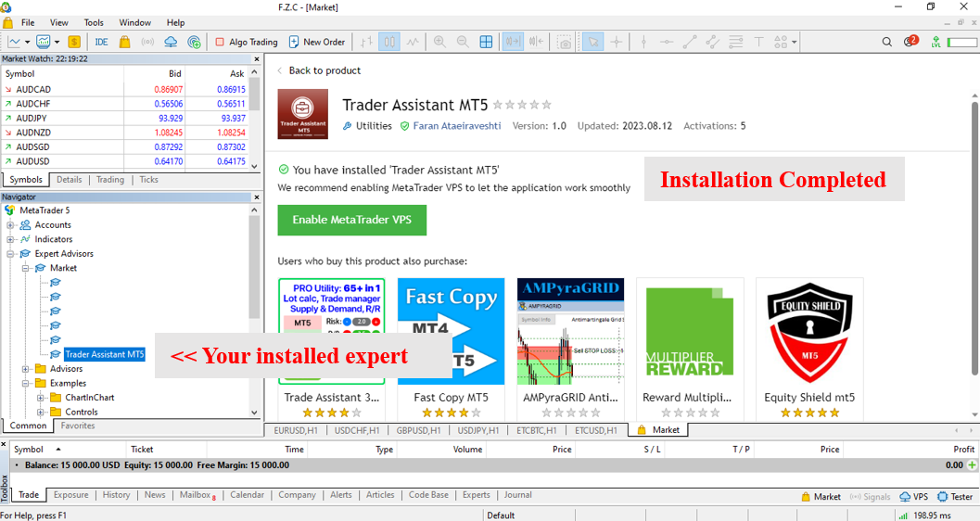
Task: Select the Fibonacci retracement tool
Action: point(735,42)
